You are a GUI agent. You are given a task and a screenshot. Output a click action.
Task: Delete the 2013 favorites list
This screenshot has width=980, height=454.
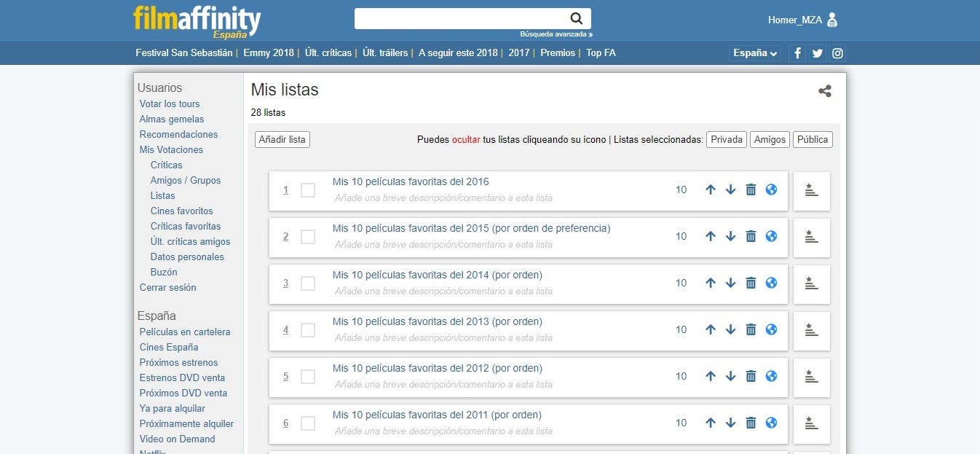(751, 329)
